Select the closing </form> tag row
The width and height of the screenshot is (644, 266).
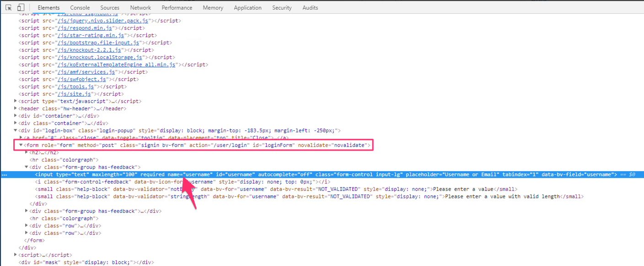[x=34, y=240]
